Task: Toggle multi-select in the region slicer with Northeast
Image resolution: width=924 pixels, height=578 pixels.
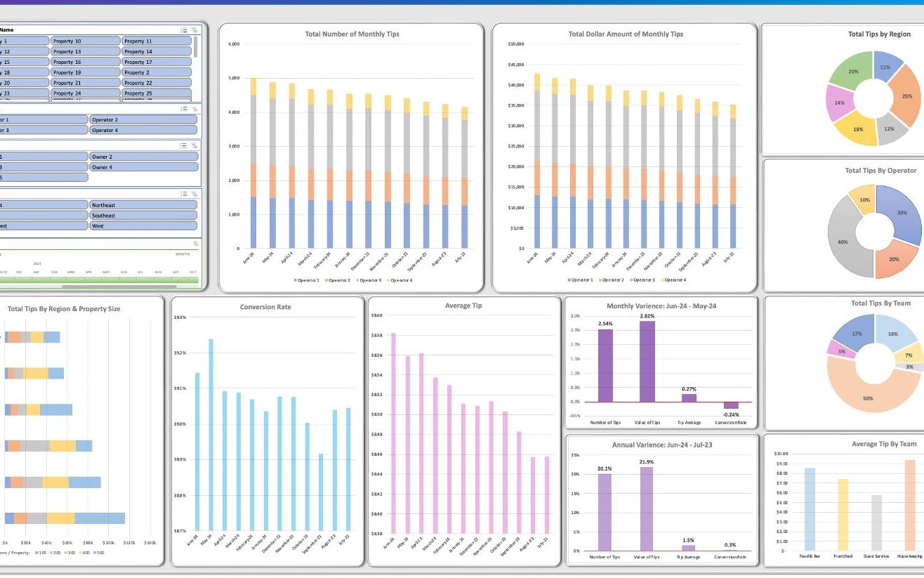Action: 184,194
